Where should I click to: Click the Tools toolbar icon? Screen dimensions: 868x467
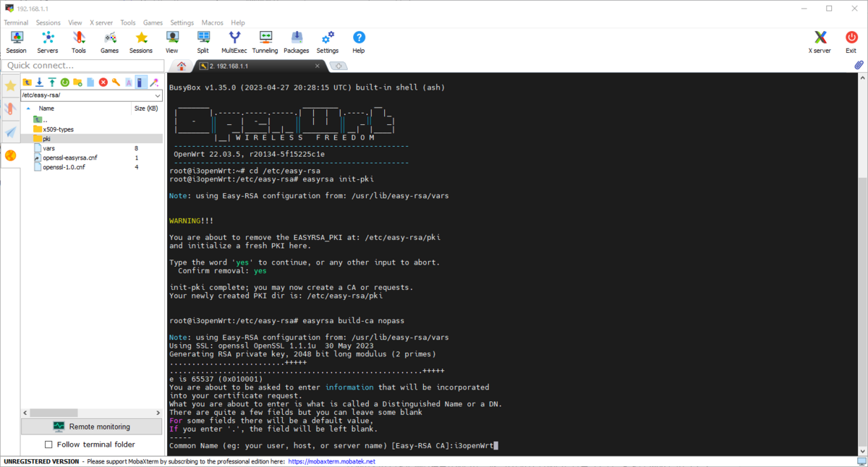pyautogui.click(x=79, y=42)
